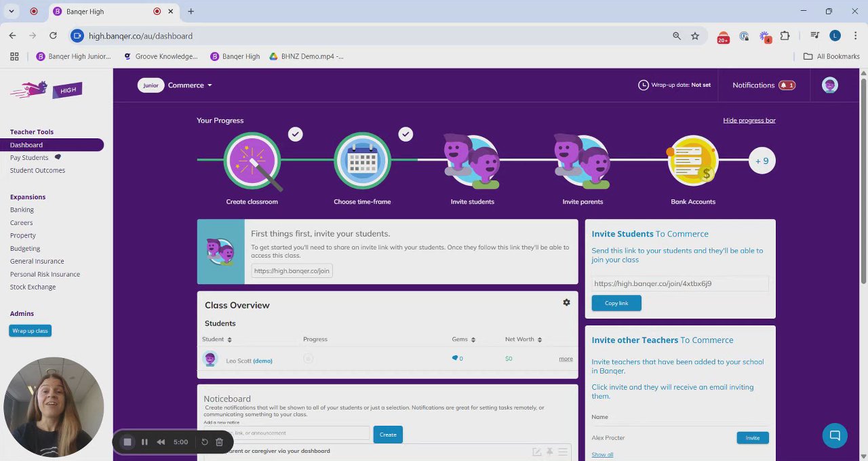Go back to the previous page

coord(12,36)
